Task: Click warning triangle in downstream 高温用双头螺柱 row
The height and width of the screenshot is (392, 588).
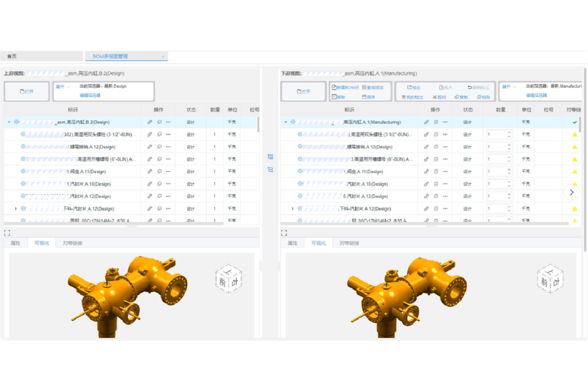Action: click(575, 134)
